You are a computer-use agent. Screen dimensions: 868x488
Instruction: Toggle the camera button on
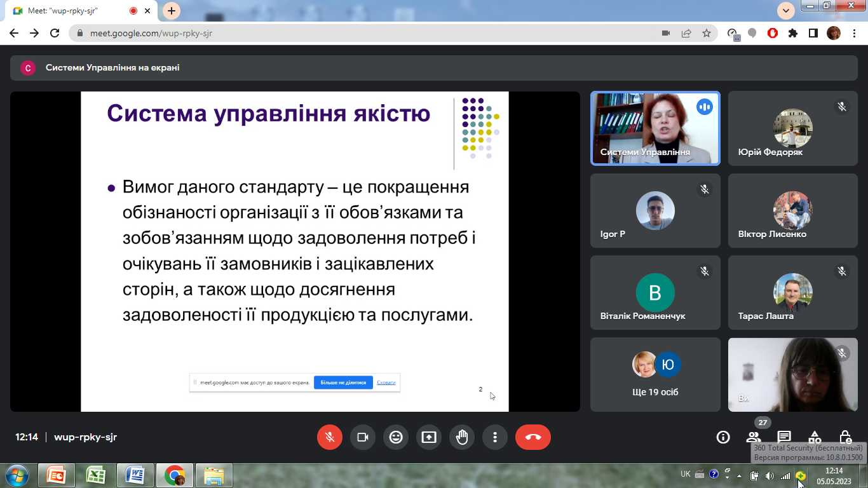(x=363, y=437)
